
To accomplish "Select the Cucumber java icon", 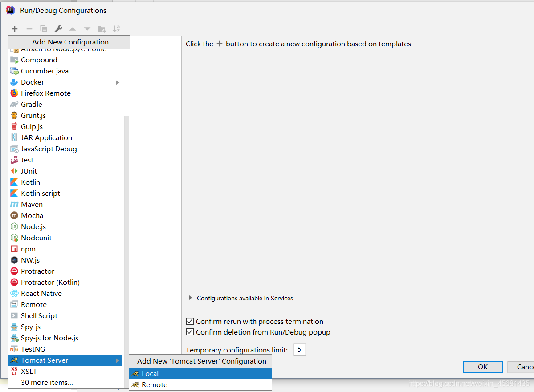I will [x=14, y=71].
